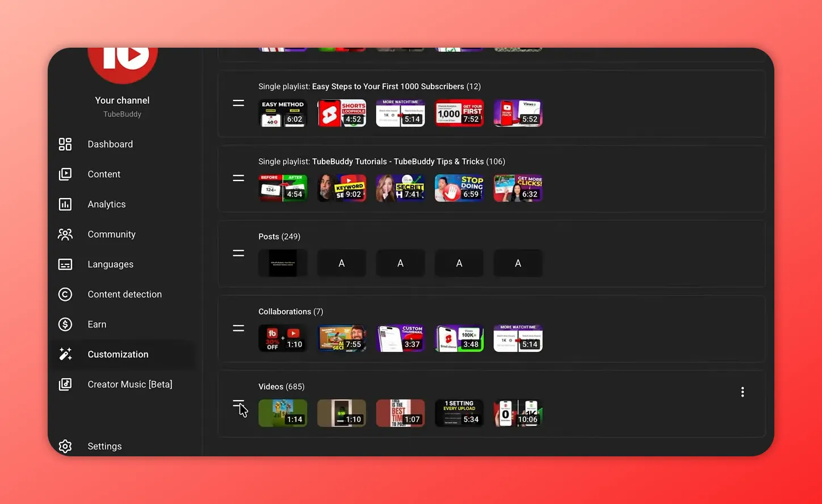Screen dimensions: 822x504
Task: Click the TubeBuddy channel name
Action: [x=122, y=114]
